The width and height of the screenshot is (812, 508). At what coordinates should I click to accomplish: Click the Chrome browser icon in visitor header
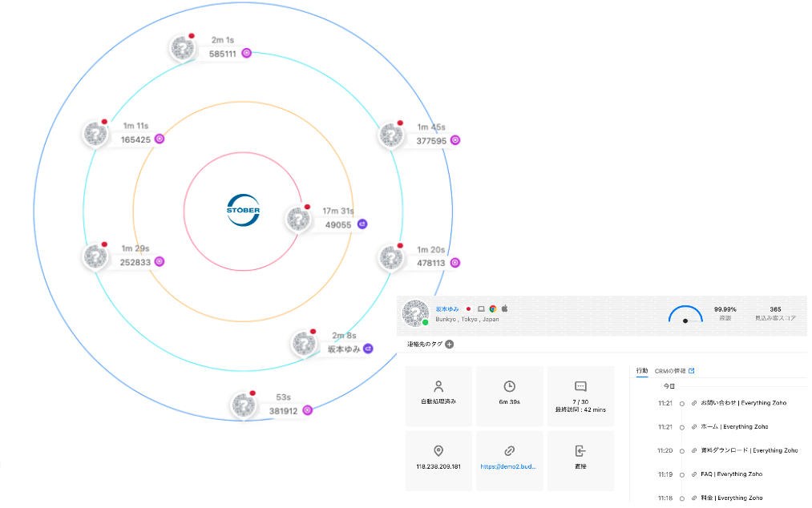[493, 308]
